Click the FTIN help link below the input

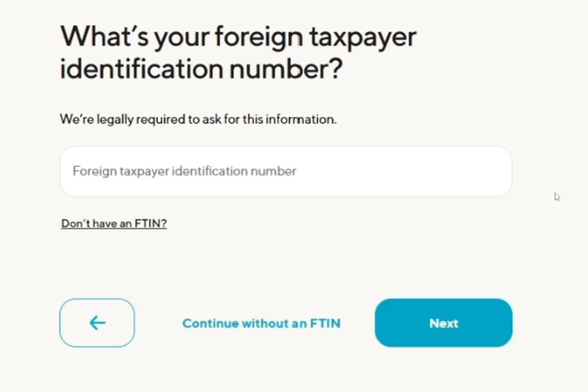[114, 223]
